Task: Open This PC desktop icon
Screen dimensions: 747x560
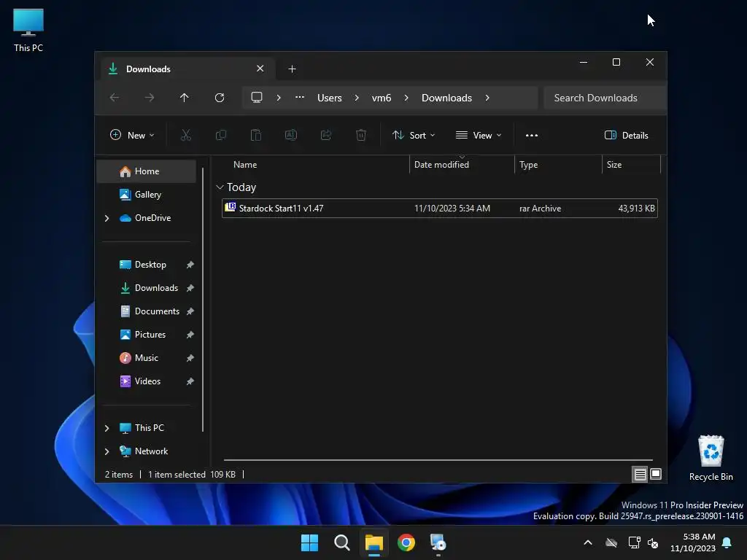Action: (28, 31)
